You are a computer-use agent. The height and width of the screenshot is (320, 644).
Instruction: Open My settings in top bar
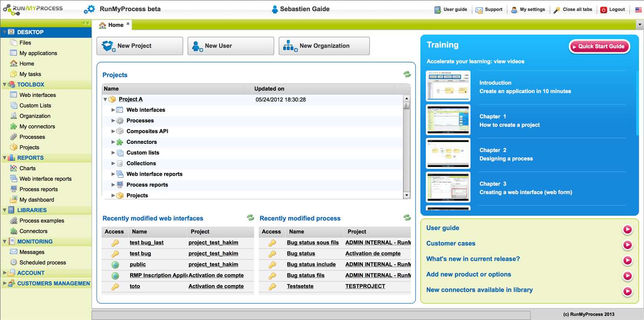click(528, 9)
